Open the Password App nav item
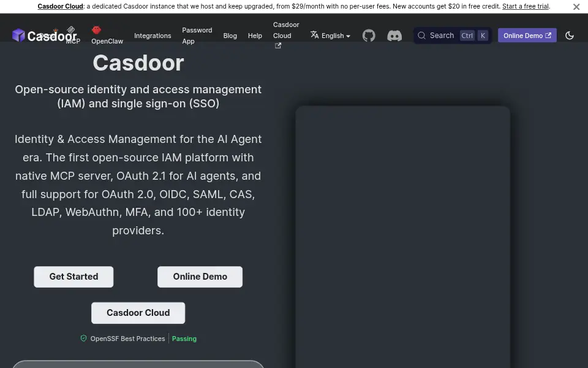 [x=197, y=36]
